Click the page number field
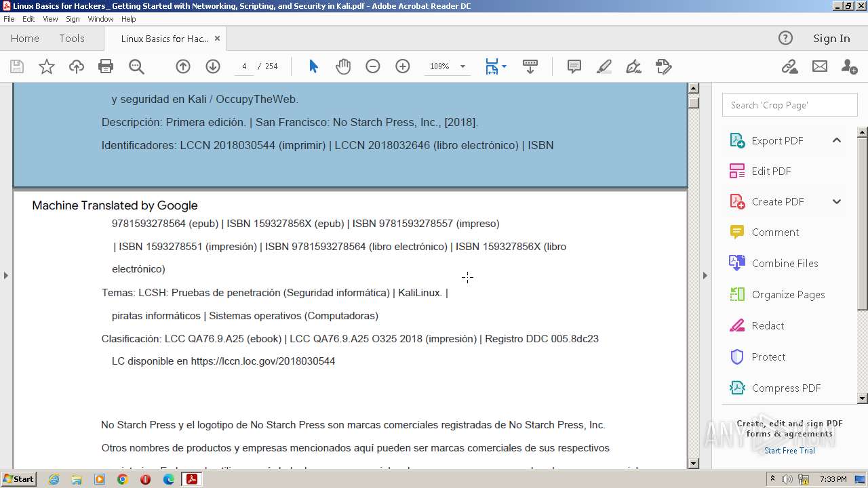 coord(244,66)
